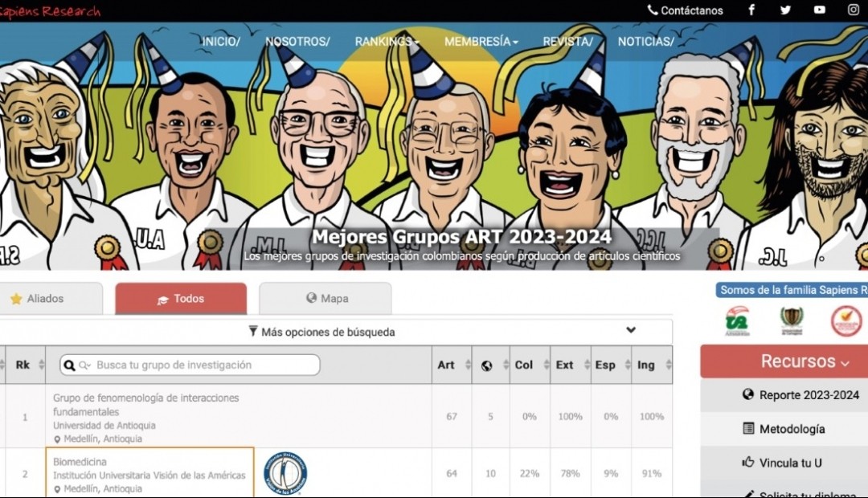Screen dimensions: 868x498
Task: Click the globe icon beside Reporte 2023-2024
Action: click(748, 394)
